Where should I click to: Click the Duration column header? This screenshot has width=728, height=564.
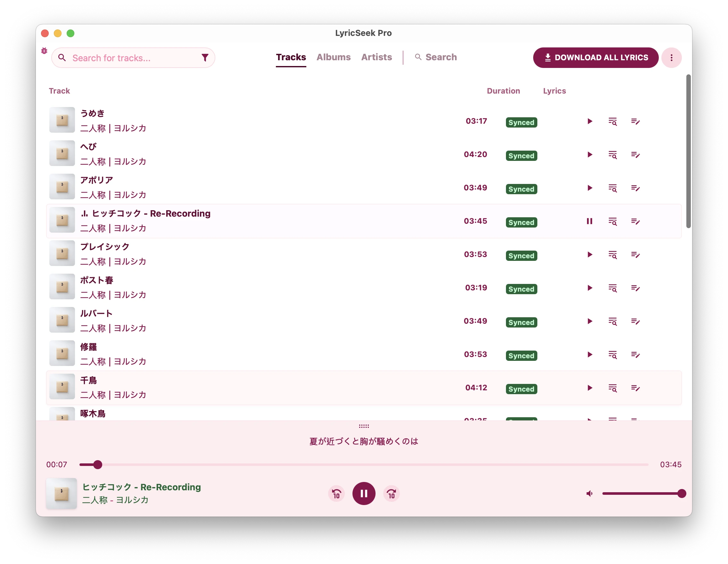503,91
